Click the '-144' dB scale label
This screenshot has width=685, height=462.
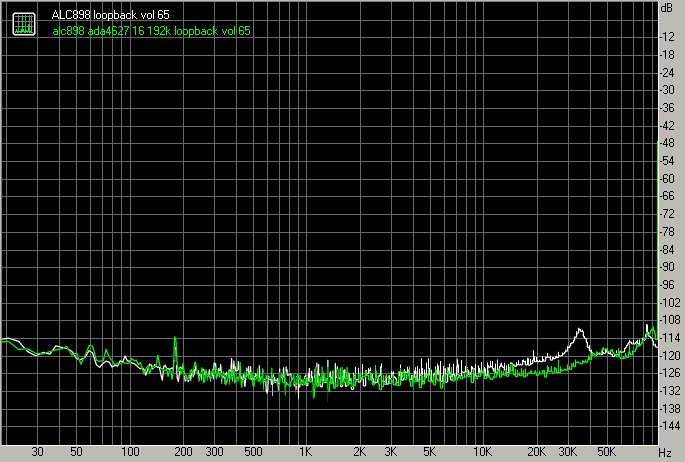(x=670, y=426)
